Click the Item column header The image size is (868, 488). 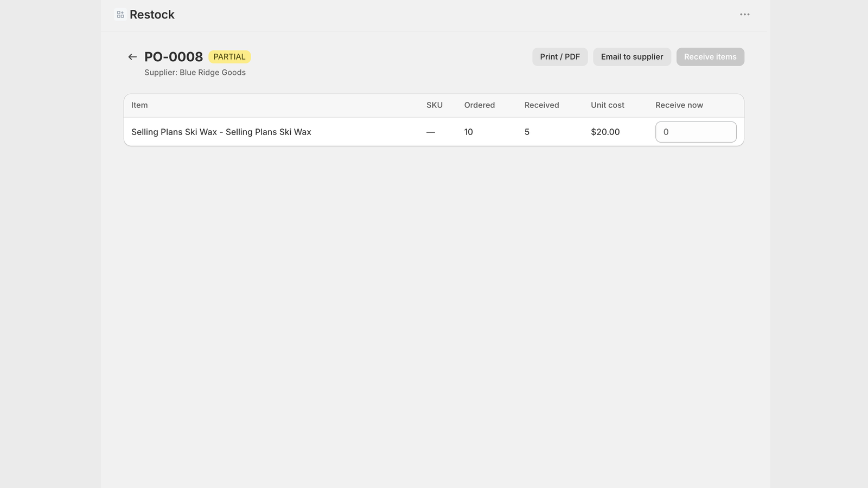(x=139, y=105)
